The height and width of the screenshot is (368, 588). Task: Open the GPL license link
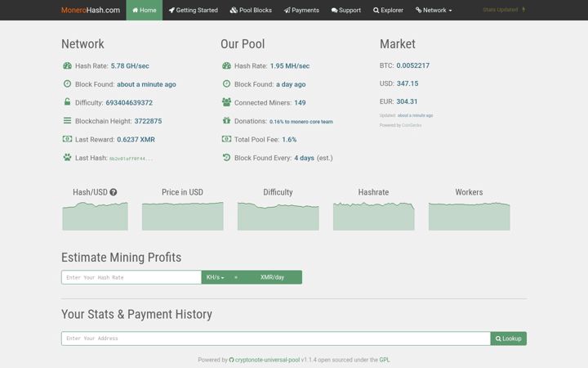click(385, 360)
